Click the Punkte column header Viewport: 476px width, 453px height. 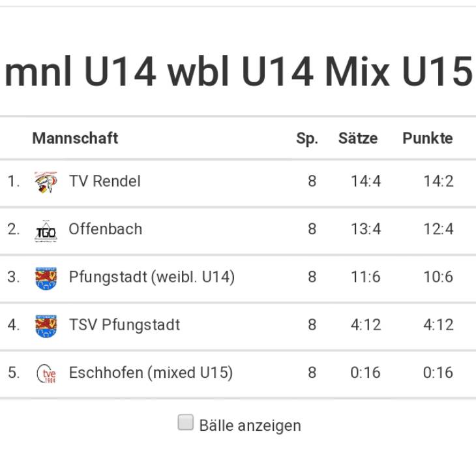(427, 138)
